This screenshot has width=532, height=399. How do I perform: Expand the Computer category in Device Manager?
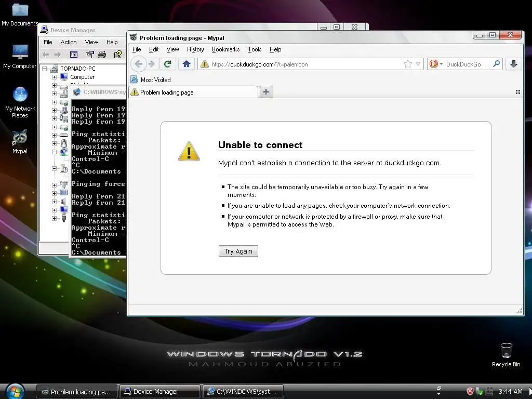click(54, 77)
